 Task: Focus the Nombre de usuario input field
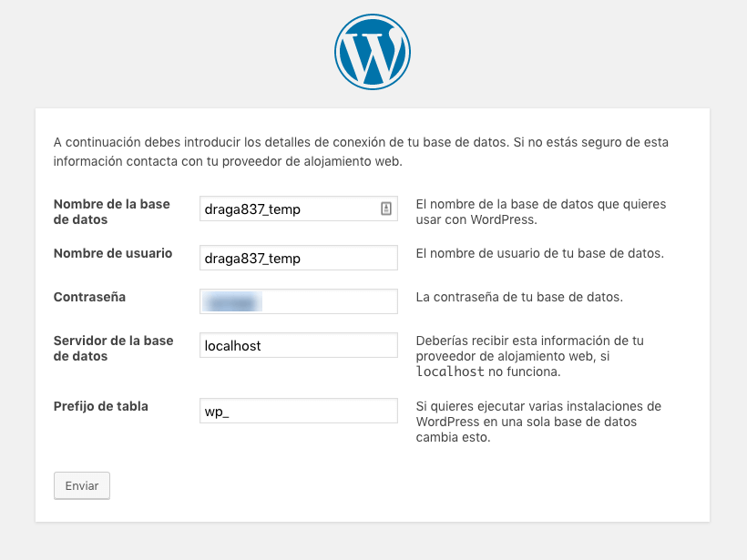click(299, 258)
